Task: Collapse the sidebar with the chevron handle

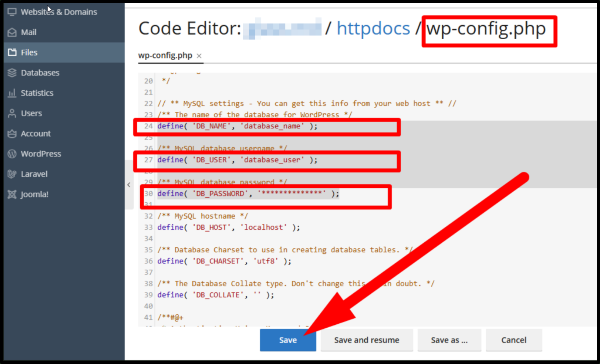Action: pyautogui.click(x=129, y=185)
